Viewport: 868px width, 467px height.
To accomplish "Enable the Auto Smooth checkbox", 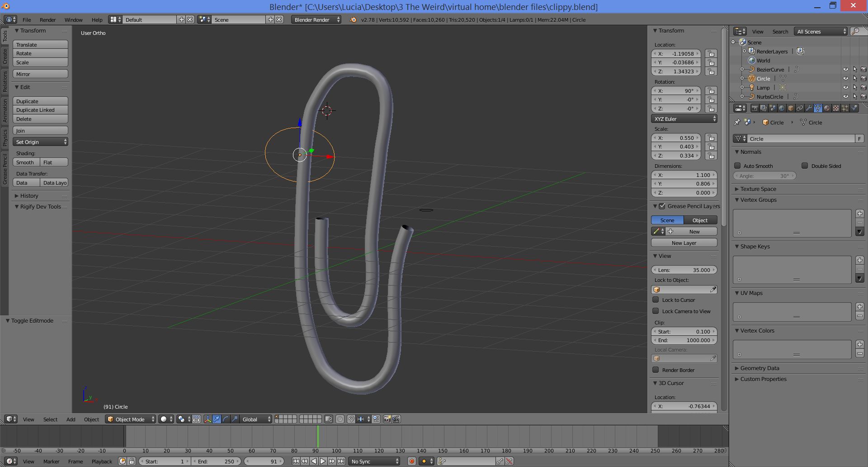I will (737, 166).
